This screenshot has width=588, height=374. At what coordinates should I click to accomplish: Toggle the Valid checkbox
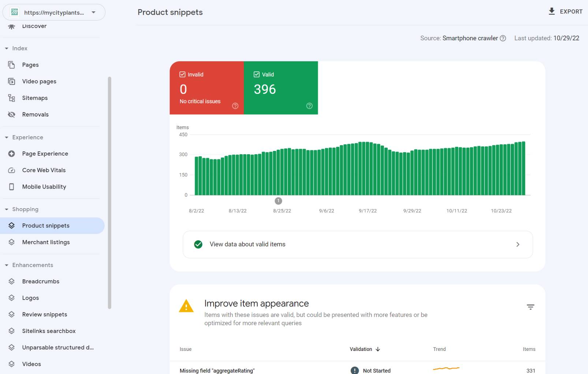pyautogui.click(x=257, y=74)
